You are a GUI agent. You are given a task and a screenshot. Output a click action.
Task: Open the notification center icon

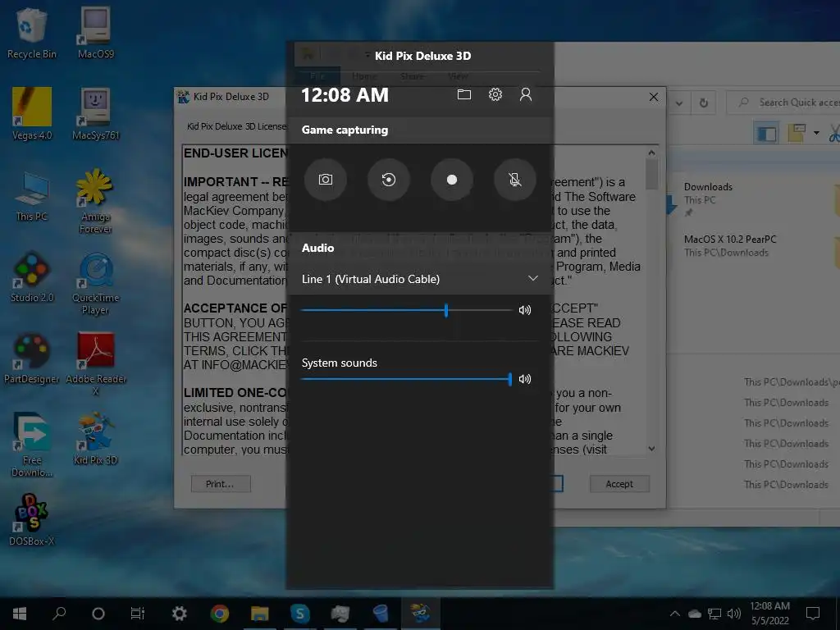(x=813, y=614)
